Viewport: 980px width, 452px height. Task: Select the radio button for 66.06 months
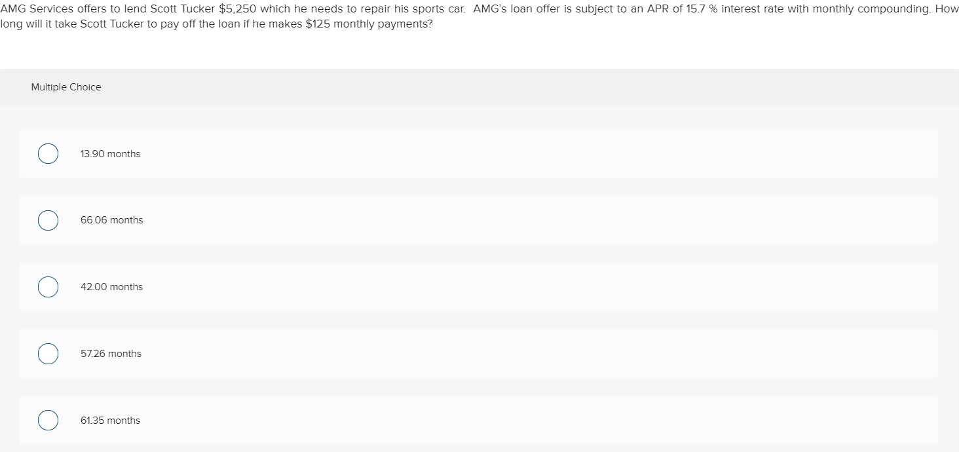coord(48,220)
